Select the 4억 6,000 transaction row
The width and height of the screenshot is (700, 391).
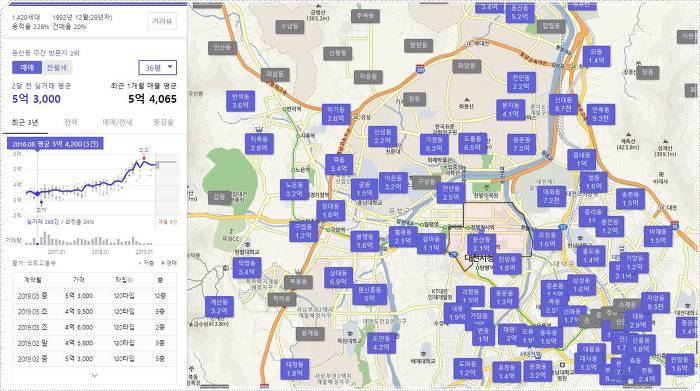[x=94, y=327]
